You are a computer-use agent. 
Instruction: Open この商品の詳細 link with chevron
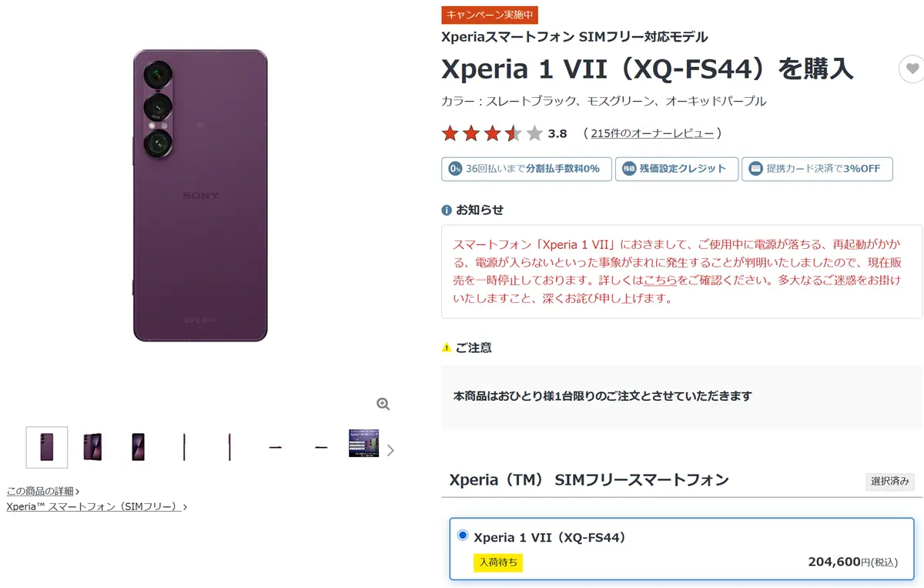click(x=43, y=491)
